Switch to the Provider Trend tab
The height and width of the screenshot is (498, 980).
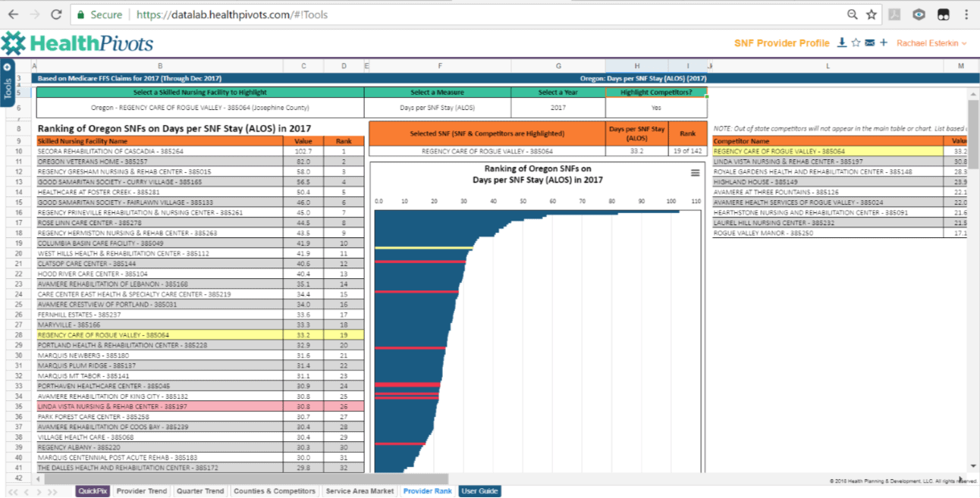click(x=141, y=491)
